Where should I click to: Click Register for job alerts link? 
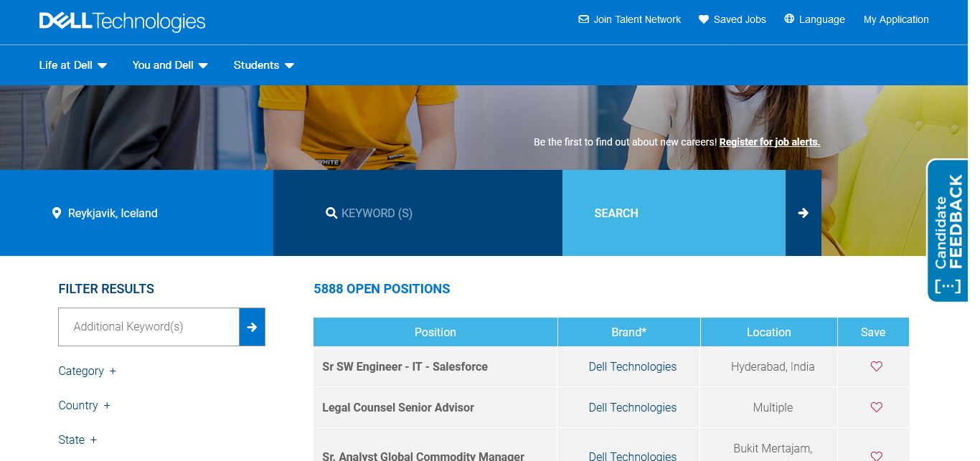pyautogui.click(x=769, y=142)
